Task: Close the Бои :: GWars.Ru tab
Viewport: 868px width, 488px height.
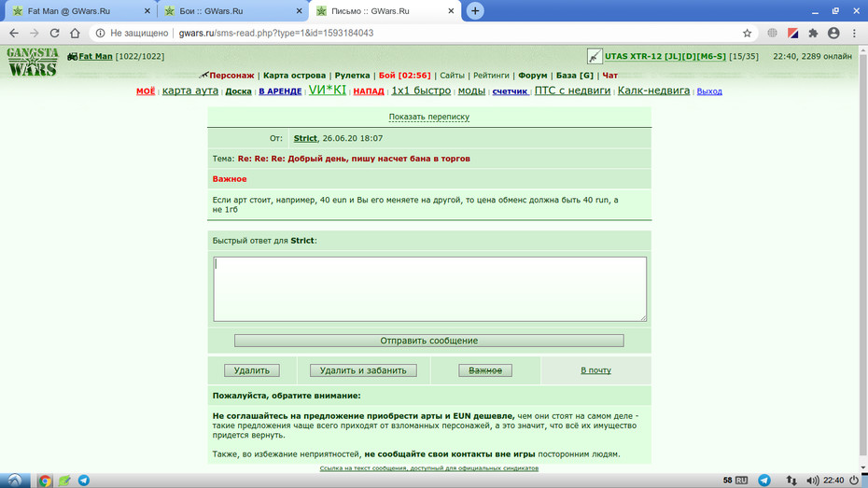Action: [x=299, y=11]
